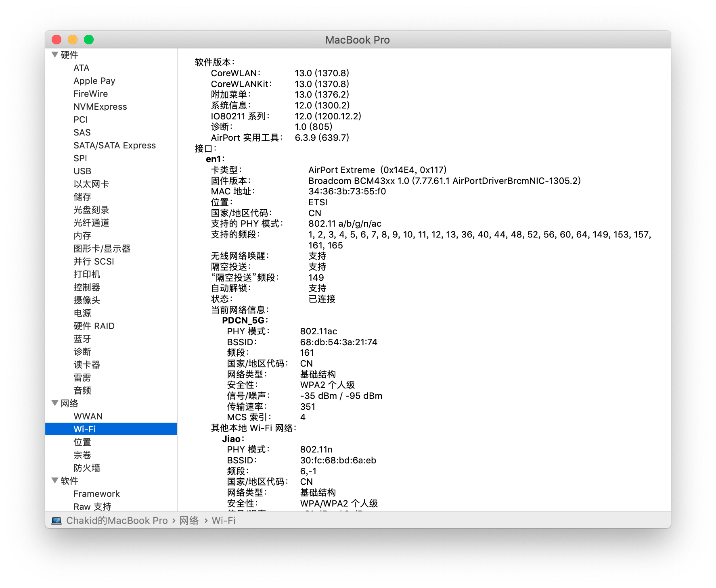Viewport: 716px width, 588px height.
Task: Select 诊断 in the hardware list
Action: click(82, 352)
